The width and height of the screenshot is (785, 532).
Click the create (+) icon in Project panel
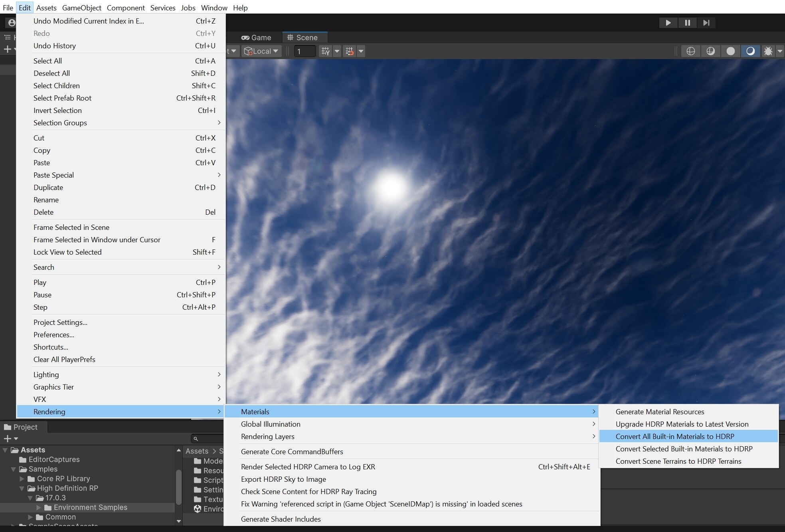[8, 438]
